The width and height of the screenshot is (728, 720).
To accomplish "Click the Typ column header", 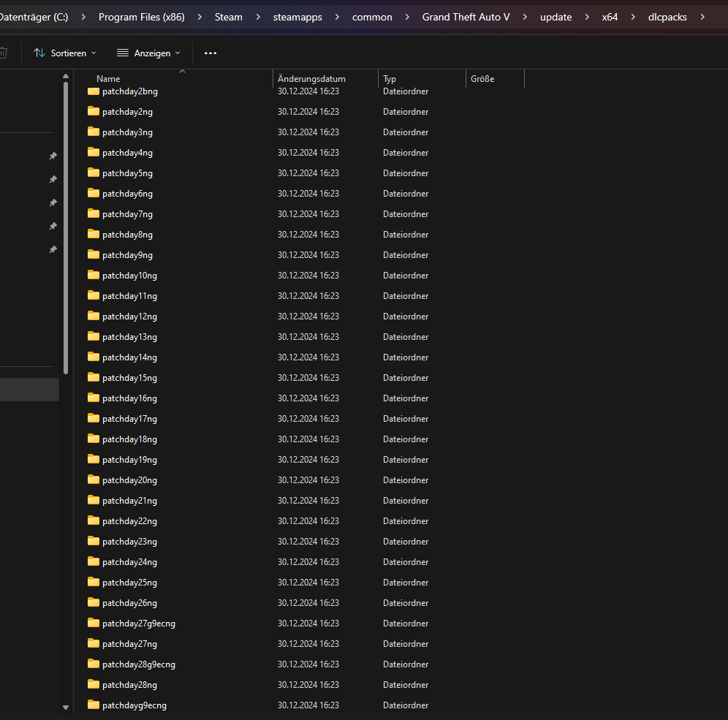I will (390, 79).
